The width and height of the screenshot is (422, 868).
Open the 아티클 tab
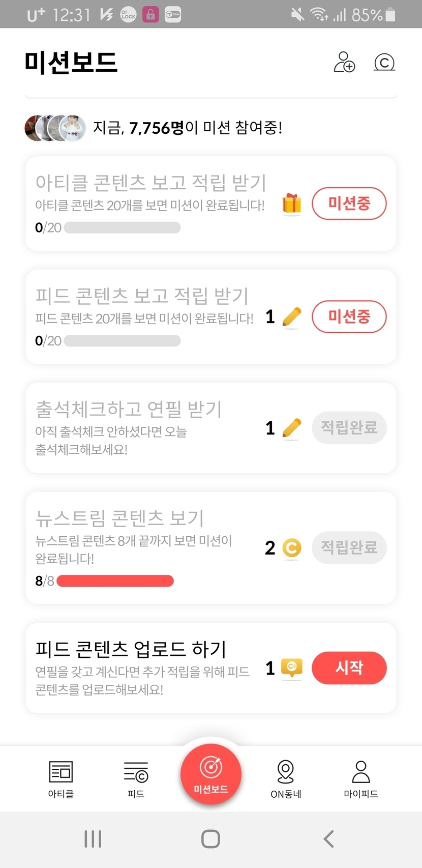coord(61,778)
